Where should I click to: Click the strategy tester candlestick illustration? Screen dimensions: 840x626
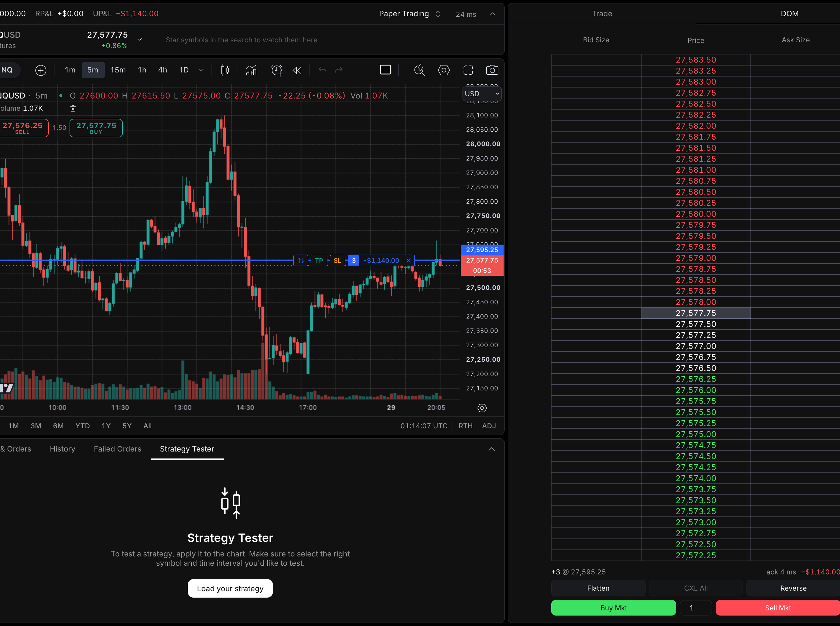click(230, 503)
